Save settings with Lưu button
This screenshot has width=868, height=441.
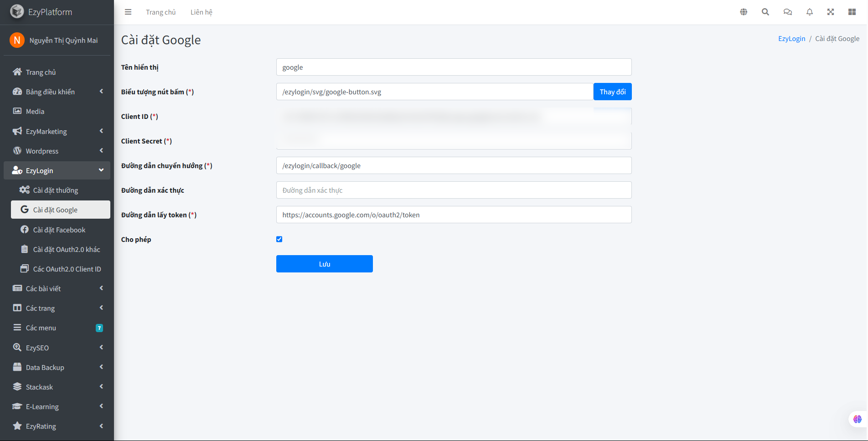[325, 264]
